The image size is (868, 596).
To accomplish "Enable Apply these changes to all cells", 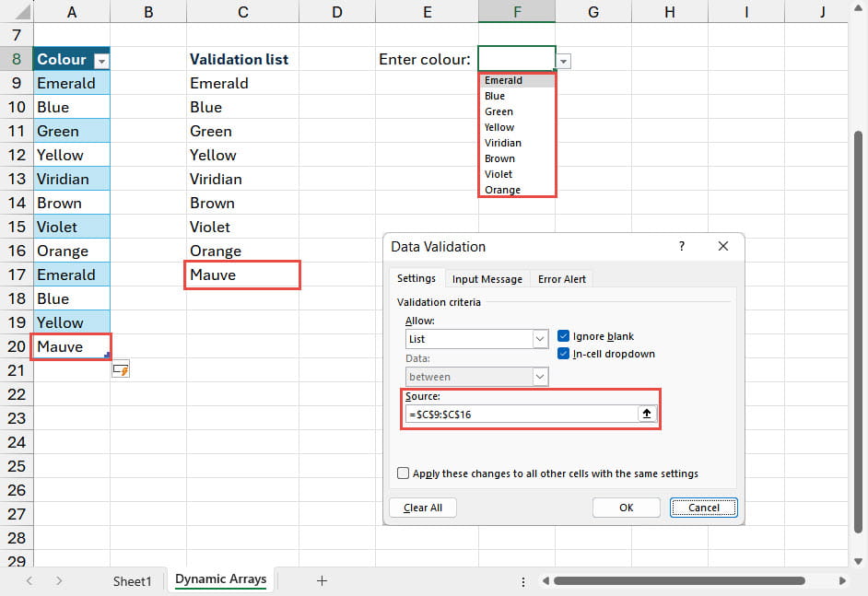I will coord(404,473).
